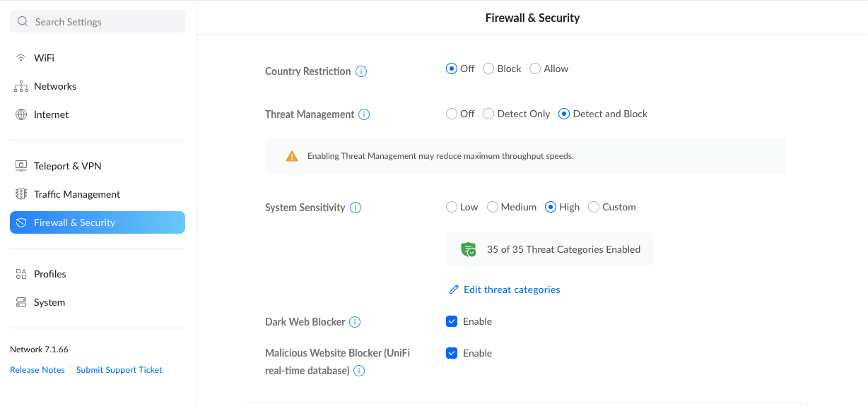Choose Medium system sensitivity
This screenshot has width=868, height=406.
pyautogui.click(x=493, y=207)
